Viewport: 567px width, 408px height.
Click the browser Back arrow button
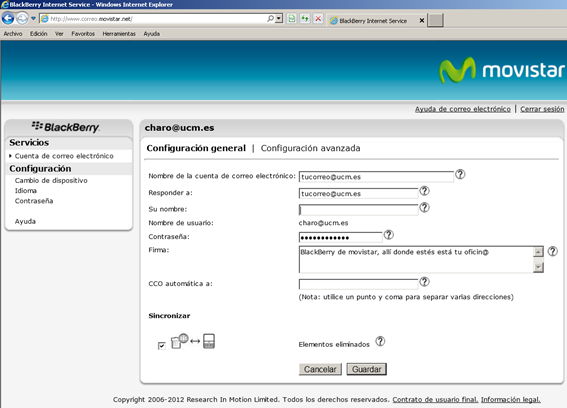pyautogui.click(x=8, y=18)
